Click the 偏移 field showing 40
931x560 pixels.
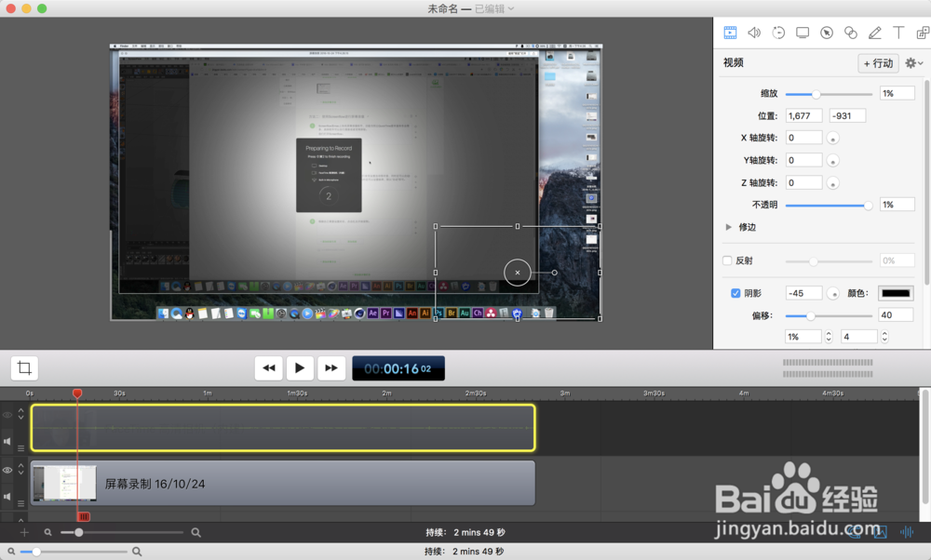click(896, 315)
